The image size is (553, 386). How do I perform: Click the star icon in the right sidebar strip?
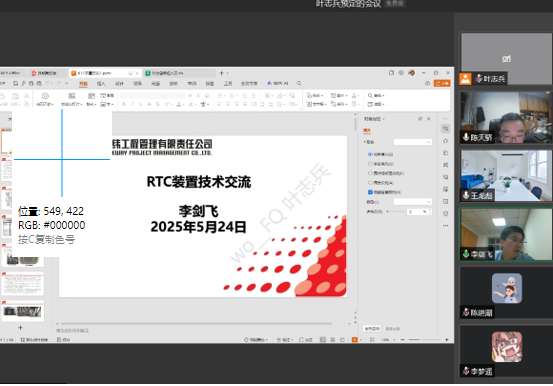pos(445,141)
